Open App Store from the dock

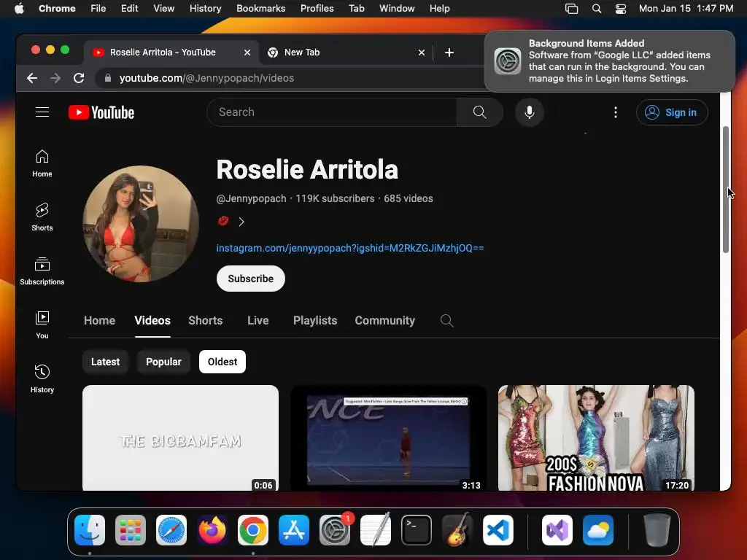coord(294,530)
